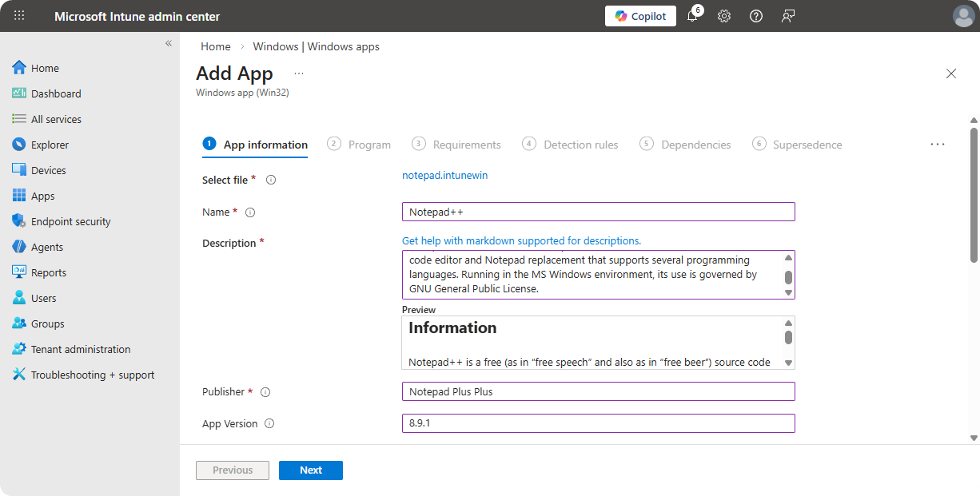This screenshot has width=980, height=496.
Task: Open Troubleshooting + support in sidebar
Action: (92, 375)
